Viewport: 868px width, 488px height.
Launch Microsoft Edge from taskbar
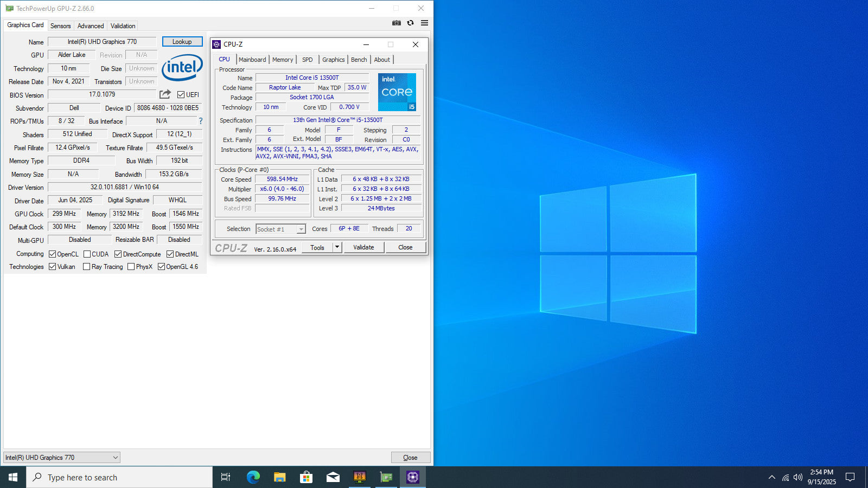coord(253,477)
